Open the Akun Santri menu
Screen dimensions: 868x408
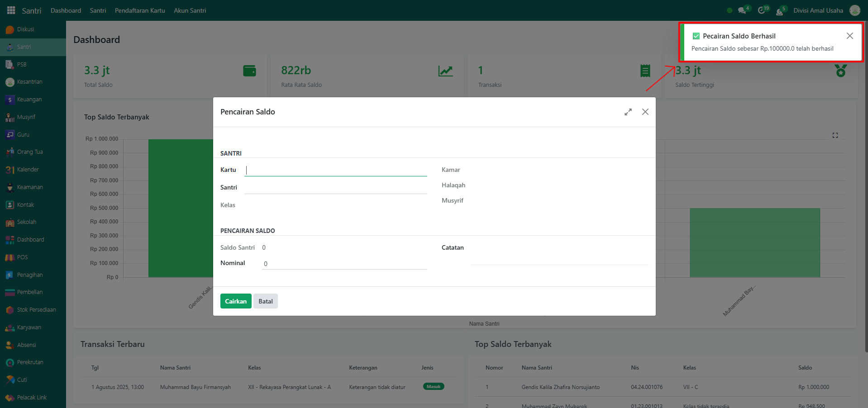pos(190,10)
